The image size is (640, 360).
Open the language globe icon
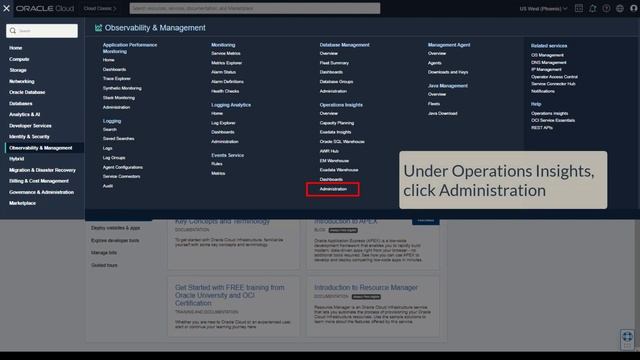(x=620, y=8)
